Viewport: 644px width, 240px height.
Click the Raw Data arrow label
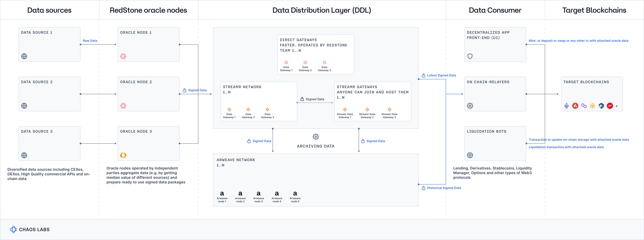[x=90, y=41]
